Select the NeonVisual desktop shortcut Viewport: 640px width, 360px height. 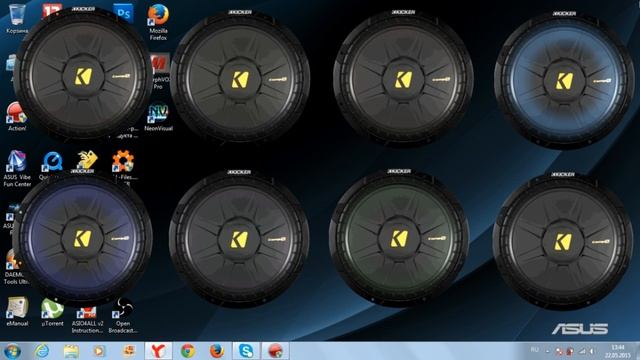[x=158, y=118]
